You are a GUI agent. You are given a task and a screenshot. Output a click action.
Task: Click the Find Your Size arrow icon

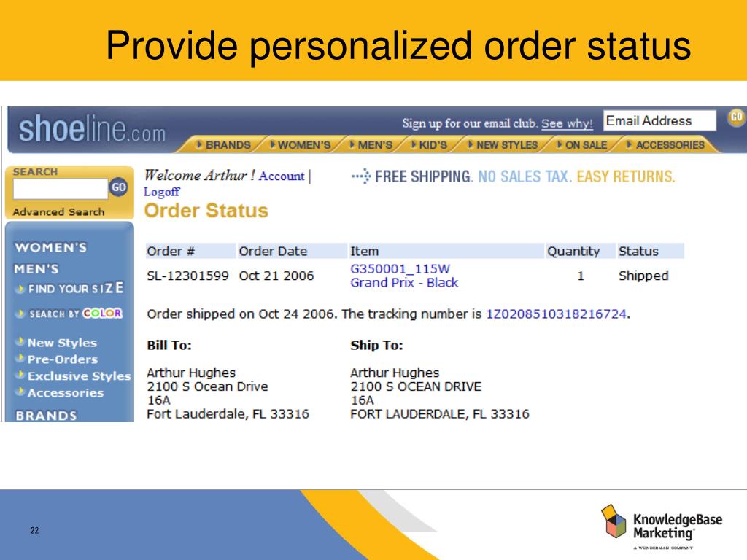pyautogui.click(x=20, y=289)
